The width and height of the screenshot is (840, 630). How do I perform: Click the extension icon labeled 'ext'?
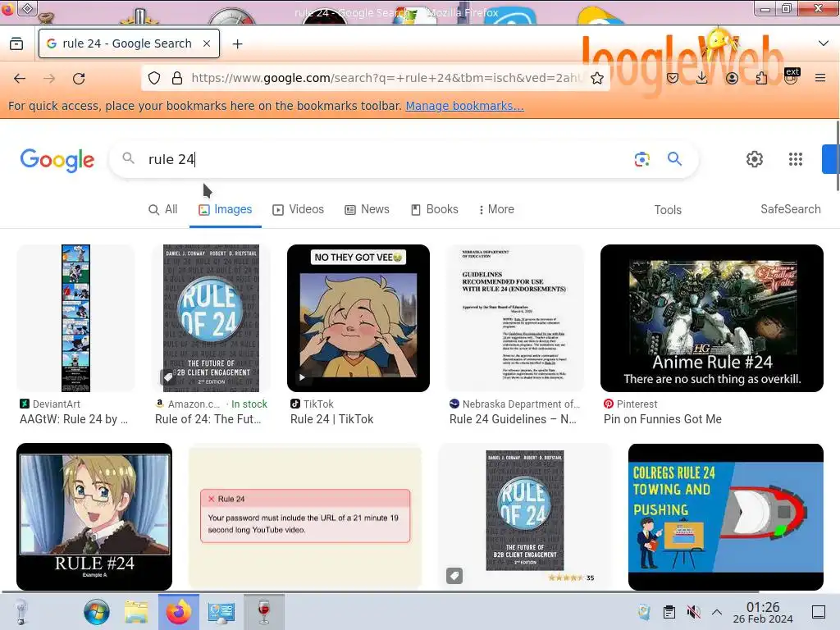(x=792, y=76)
